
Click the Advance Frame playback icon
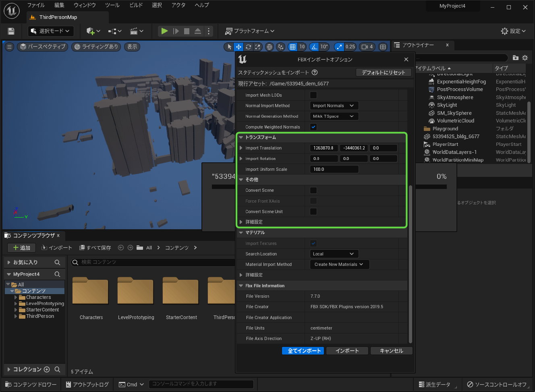point(176,31)
